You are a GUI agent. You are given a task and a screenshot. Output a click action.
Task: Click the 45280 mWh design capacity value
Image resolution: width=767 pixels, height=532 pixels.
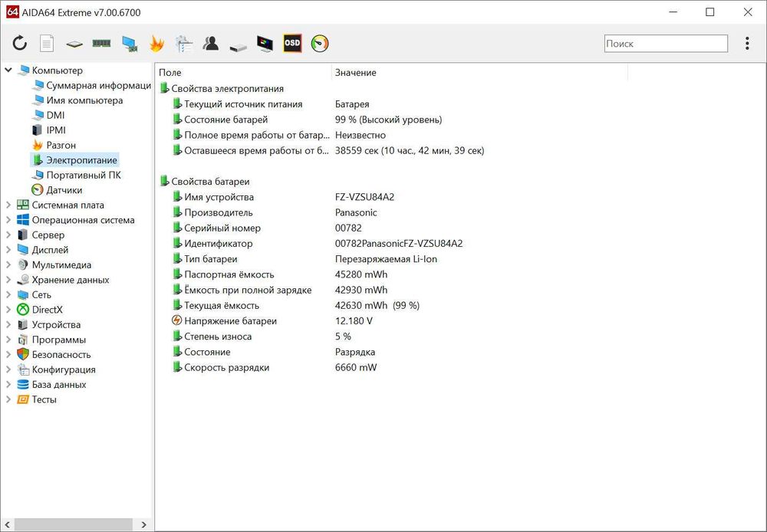pos(361,274)
